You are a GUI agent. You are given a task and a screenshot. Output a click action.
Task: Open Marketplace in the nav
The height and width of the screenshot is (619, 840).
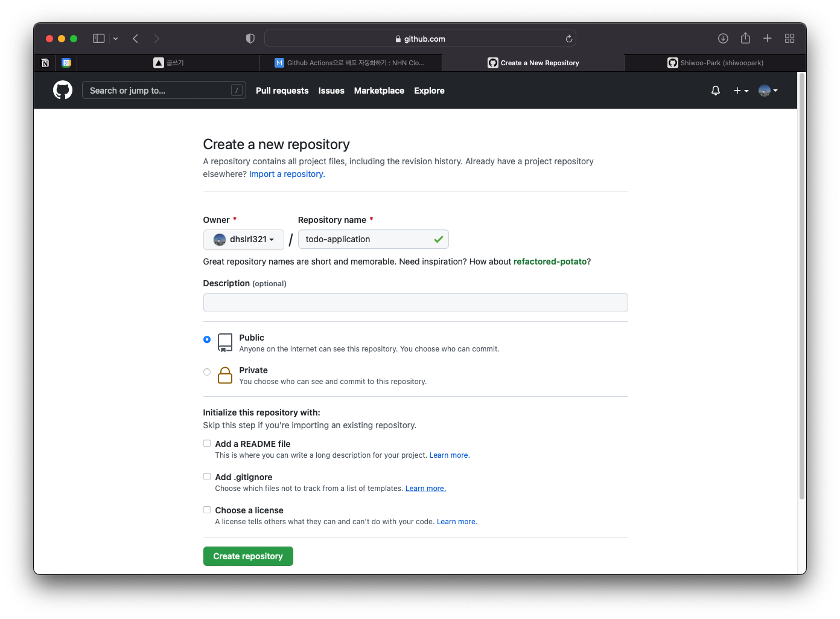pos(379,91)
